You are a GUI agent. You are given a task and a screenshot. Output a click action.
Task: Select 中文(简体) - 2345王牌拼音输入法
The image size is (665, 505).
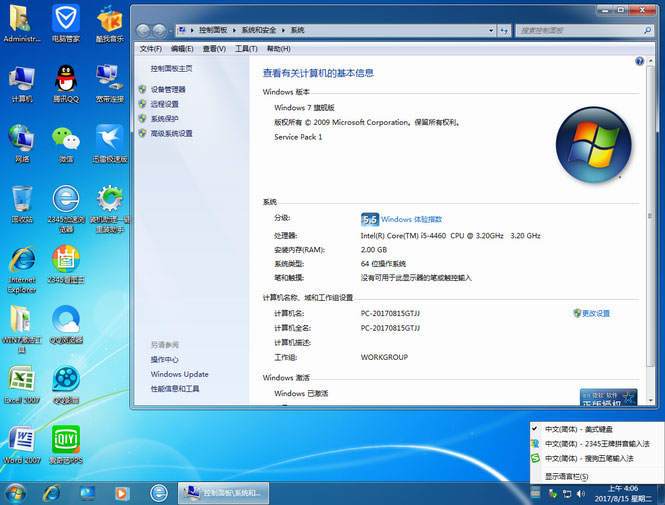(x=597, y=444)
